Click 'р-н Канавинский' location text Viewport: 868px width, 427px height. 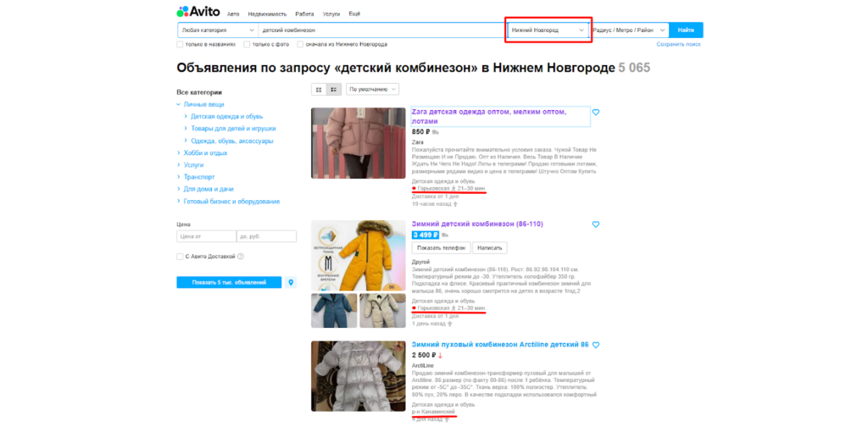tap(433, 413)
